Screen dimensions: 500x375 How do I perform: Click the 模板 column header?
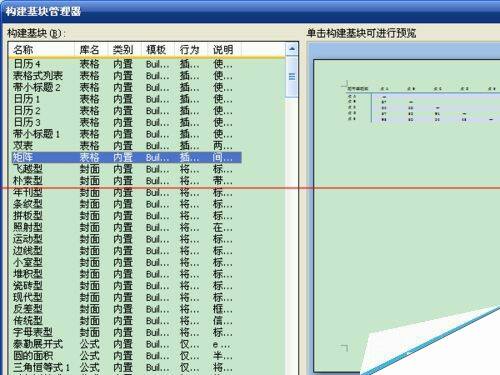pyautogui.click(x=158, y=50)
